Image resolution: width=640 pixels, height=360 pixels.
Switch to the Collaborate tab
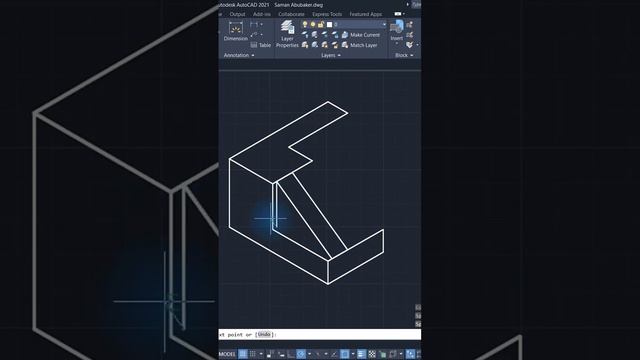pyautogui.click(x=291, y=14)
